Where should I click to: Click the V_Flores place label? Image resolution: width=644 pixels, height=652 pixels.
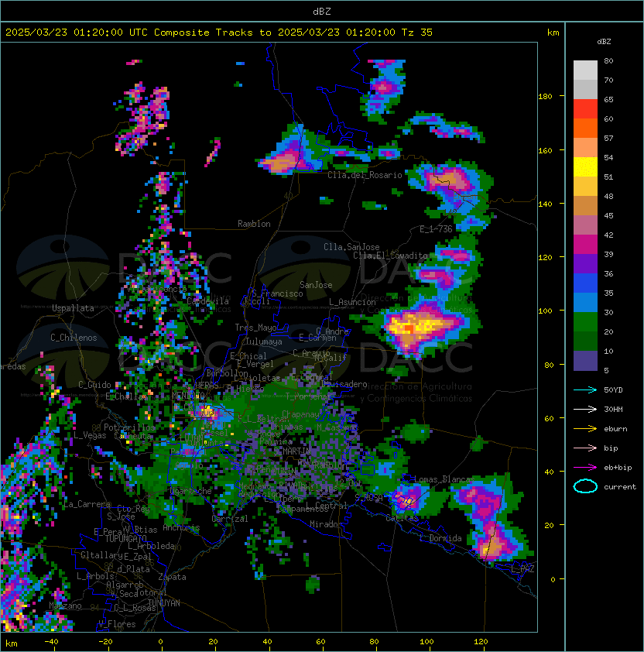[x=117, y=624]
